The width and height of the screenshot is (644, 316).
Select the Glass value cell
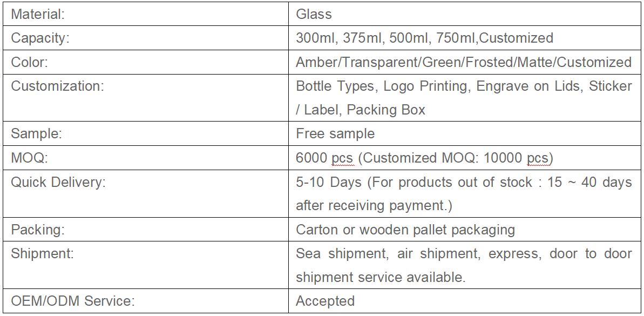pyautogui.click(x=464, y=14)
